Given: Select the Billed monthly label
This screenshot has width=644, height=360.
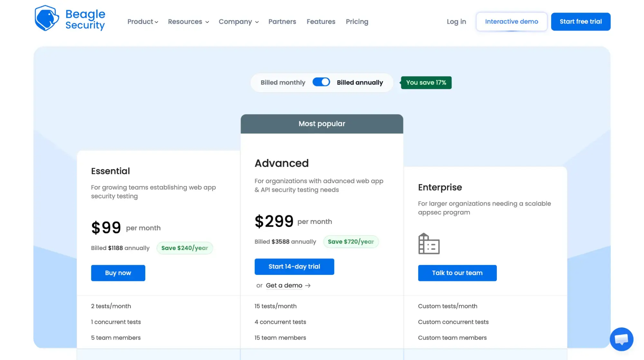Looking at the screenshot, I should point(283,83).
